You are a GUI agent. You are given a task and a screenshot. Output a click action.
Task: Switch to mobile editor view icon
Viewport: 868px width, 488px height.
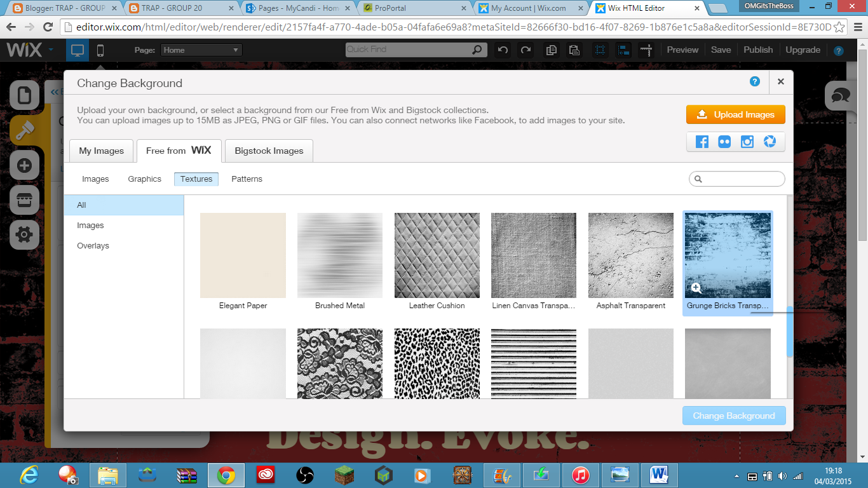click(x=100, y=50)
